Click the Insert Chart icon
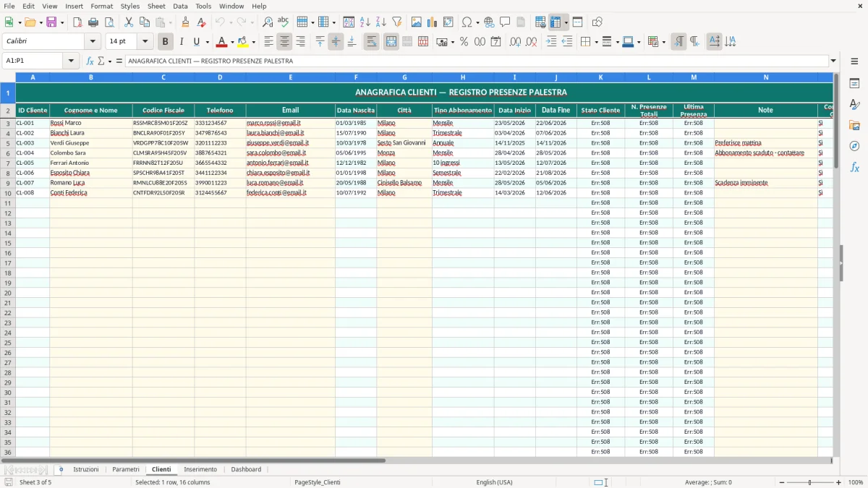The width and height of the screenshot is (868, 488). [x=433, y=22]
